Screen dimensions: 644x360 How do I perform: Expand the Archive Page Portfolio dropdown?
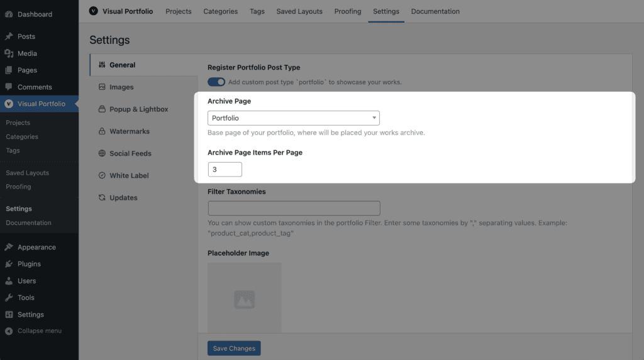[294, 118]
